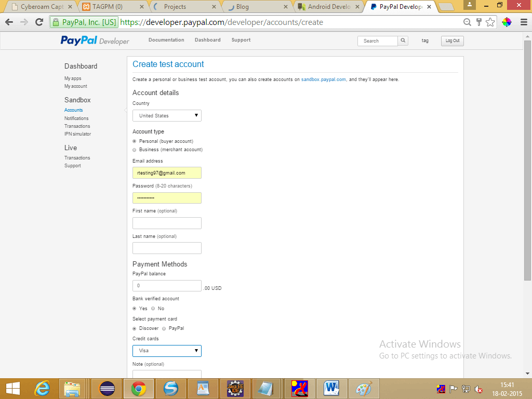Open the blue S app in taskbar
The image size is (532, 399).
click(170, 389)
